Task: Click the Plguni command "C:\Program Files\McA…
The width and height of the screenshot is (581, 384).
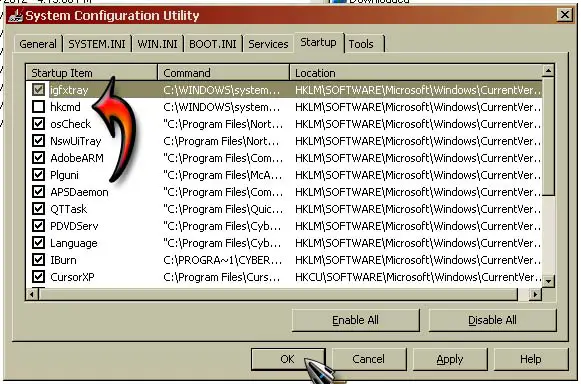Action: [223, 175]
